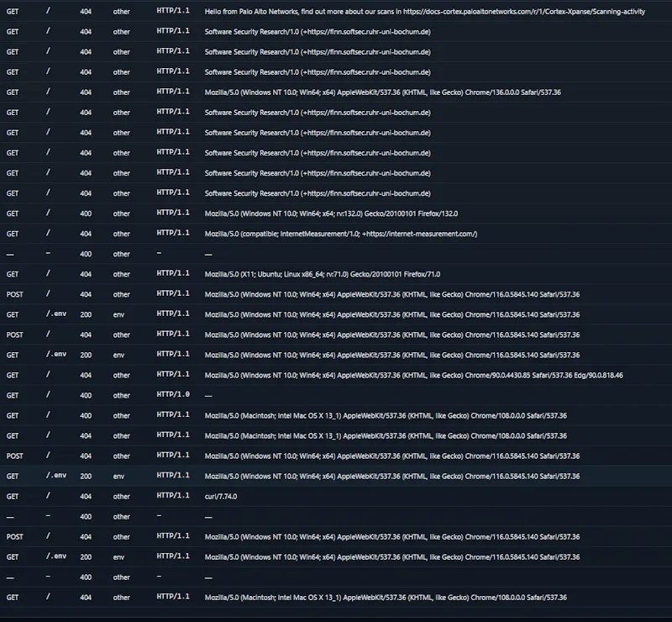The height and width of the screenshot is (622, 672).
Task: Click 404 status in the curl/7.74.0 row
Action: pyautogui.click(x=86, y=496)
